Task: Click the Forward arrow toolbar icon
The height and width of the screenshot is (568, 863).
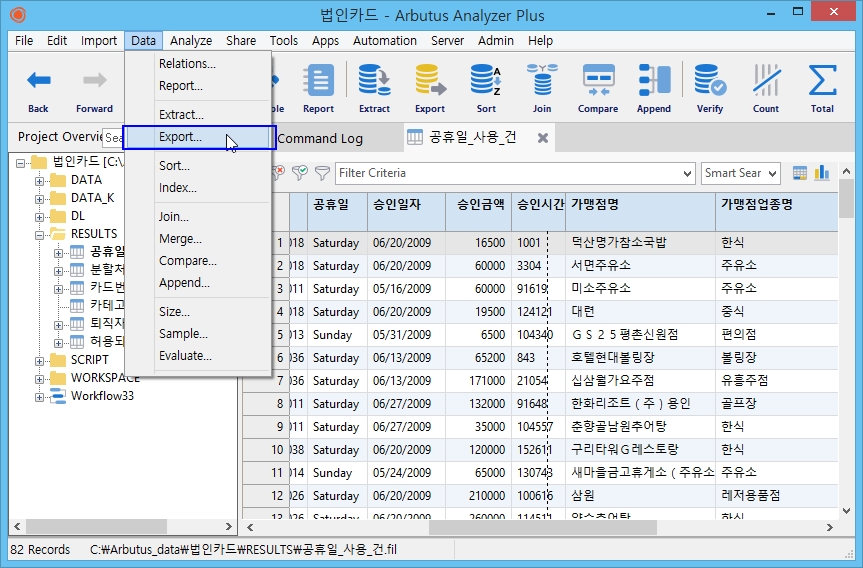Action: 95,80
